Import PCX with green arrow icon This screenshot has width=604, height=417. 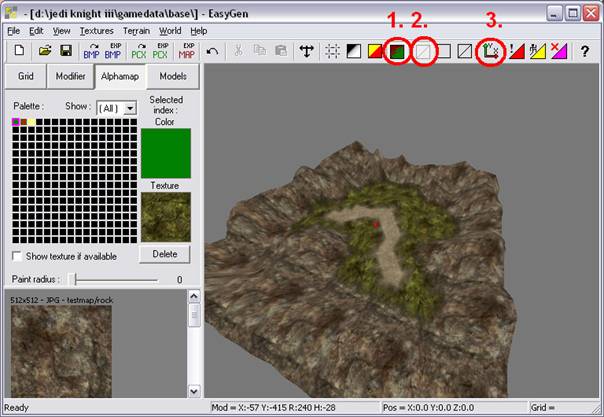pyautogui.click(x=139, y=51)
